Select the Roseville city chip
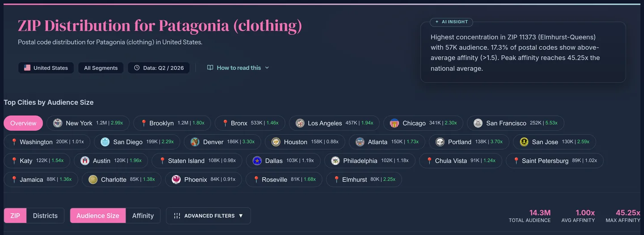The height and width of the screenshot is (235, 644). point(284,179)
